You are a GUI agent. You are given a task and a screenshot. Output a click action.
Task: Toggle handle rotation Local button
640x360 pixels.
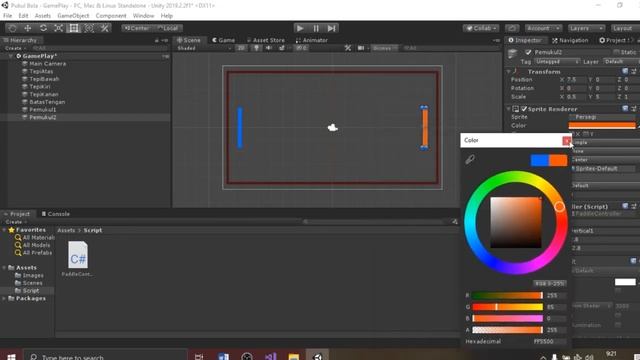click(x=168, y=28)
